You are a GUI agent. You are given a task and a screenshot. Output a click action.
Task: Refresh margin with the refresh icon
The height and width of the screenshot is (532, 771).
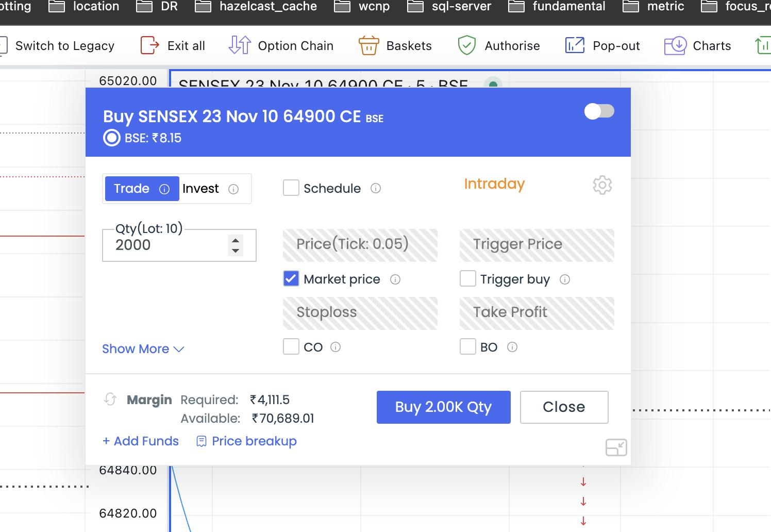(x=110, y=400)
